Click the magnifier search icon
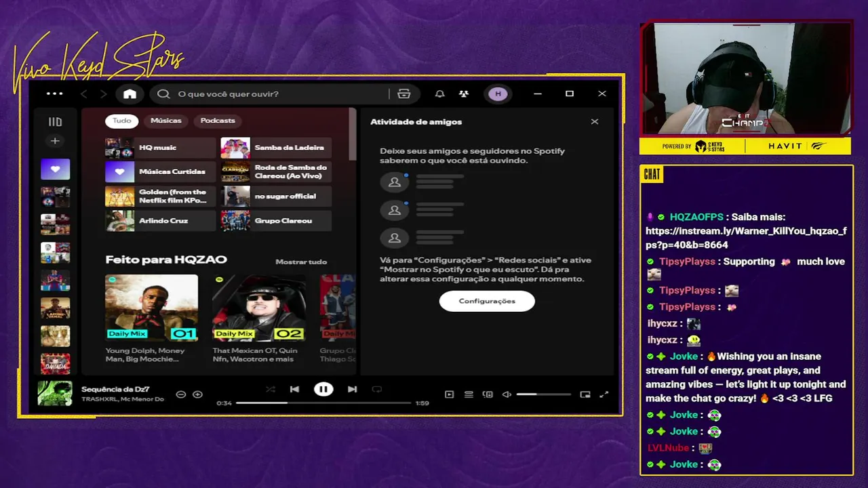The height and width of the screenshot is (488, 868). (x=163, y=94)
